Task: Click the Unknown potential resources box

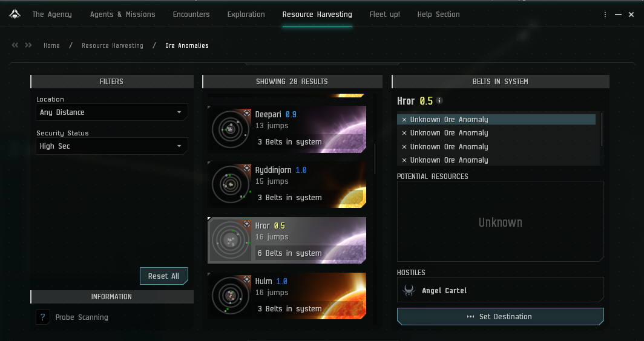Action: point(500,221)
